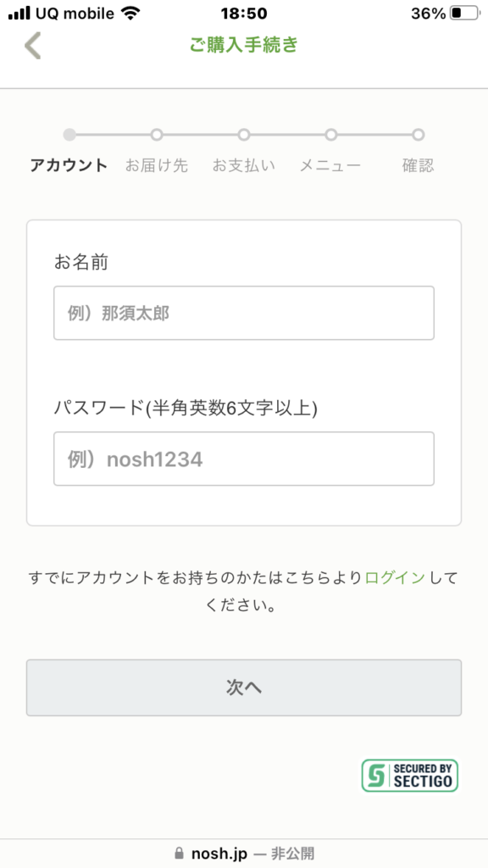Open the お届け先 step label

pyautogui.click(x=157, y=165)
